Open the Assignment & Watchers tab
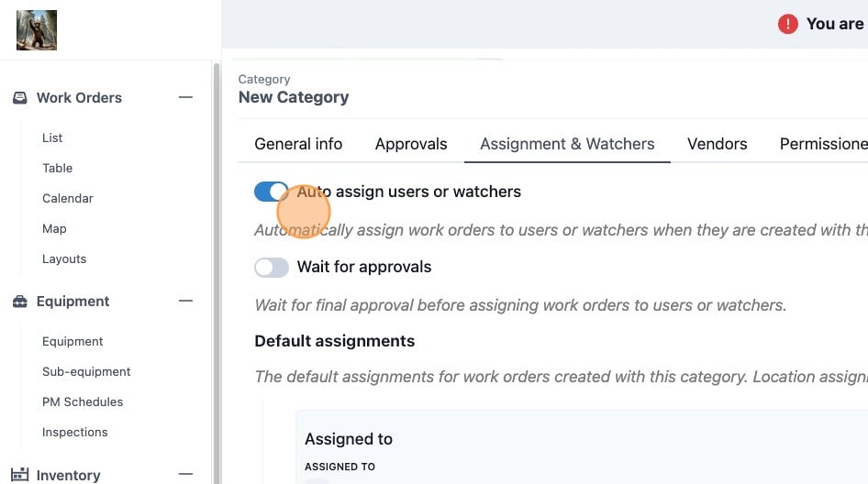This screenshot has width=868, height=484. [567, 144]
